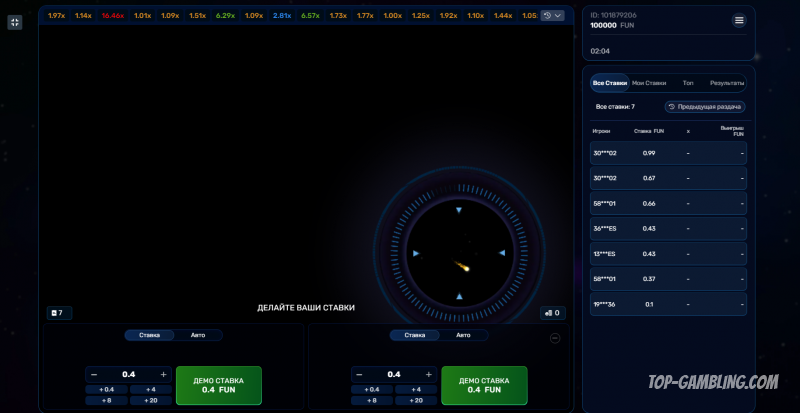
Task: Click the 16.46x multiplier in history bar
Action: 112,16
